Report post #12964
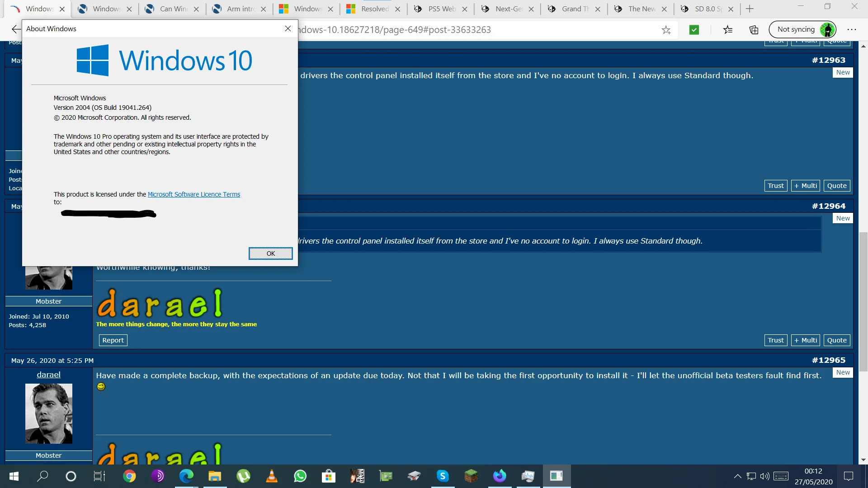 [x=113, y=340]
